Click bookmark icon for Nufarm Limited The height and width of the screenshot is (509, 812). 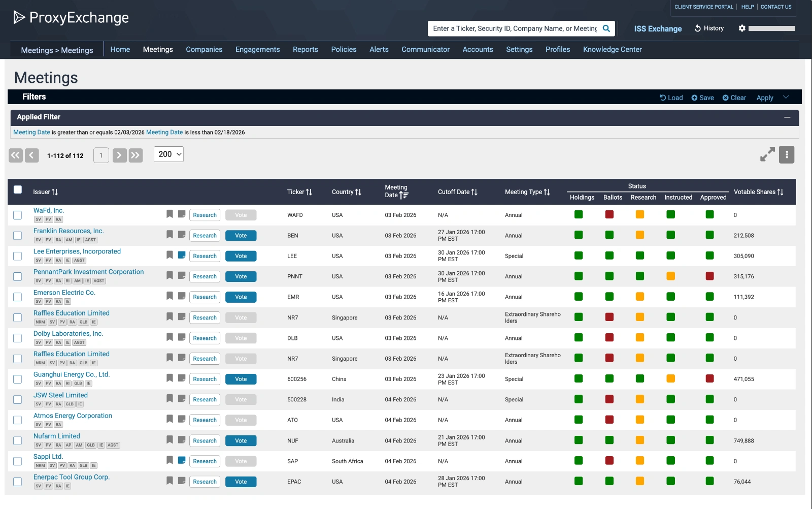pyautogui.click(x=170, y=439)
